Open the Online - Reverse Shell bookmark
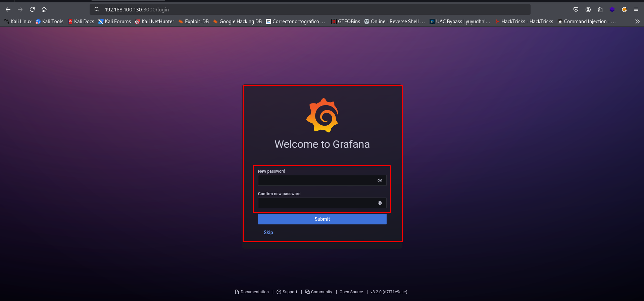The height and width of the screenshot is (301, 644). [395, 21]
